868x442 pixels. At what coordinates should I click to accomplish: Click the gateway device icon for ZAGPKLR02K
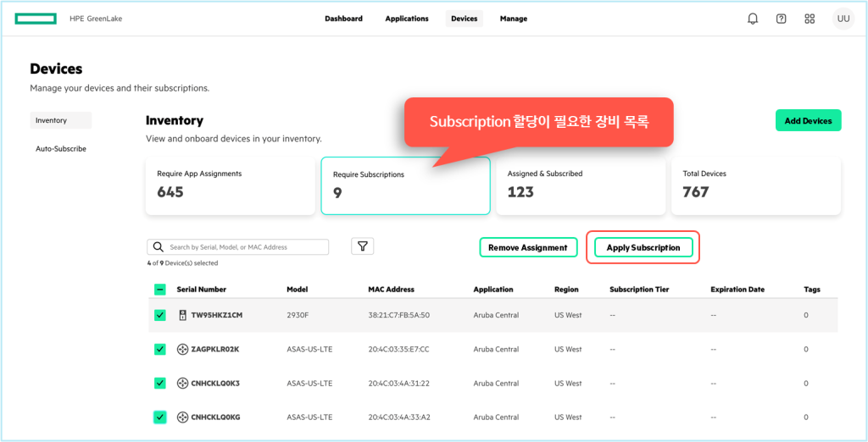pos(182,349)
